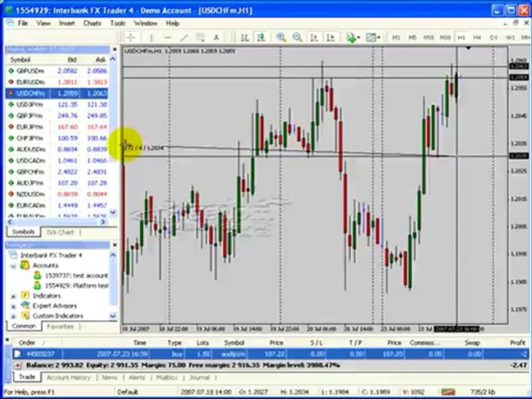Image resolution: width=532 pixels, height=399 pixels.
Task: Click the application icon in the title bar
Action: [9, 10]
